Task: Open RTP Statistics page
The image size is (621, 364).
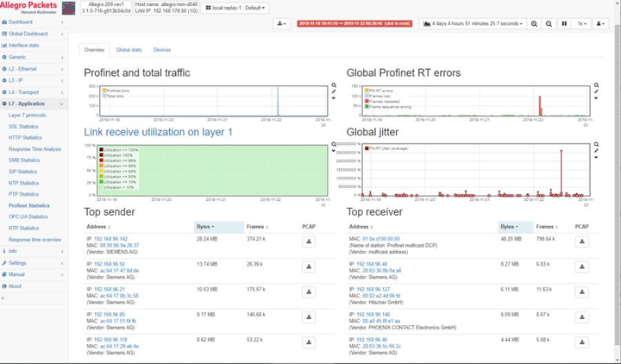Action: tap(24, 228)
